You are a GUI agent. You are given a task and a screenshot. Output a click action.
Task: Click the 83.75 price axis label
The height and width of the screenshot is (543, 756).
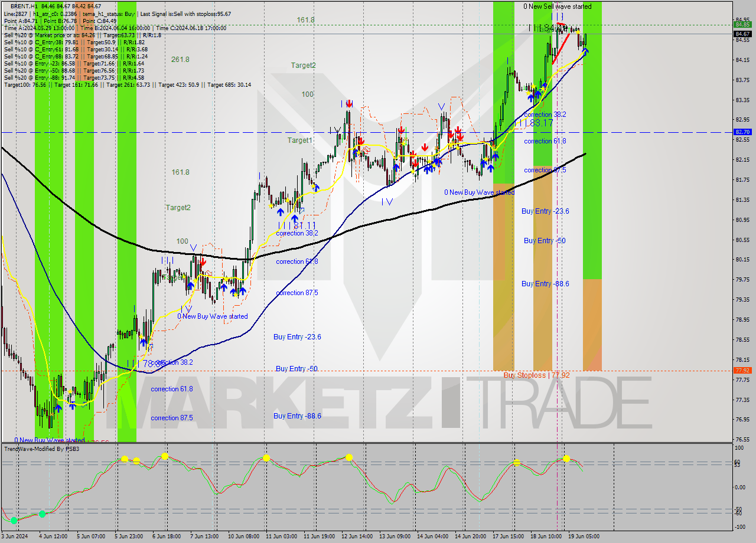742,80
